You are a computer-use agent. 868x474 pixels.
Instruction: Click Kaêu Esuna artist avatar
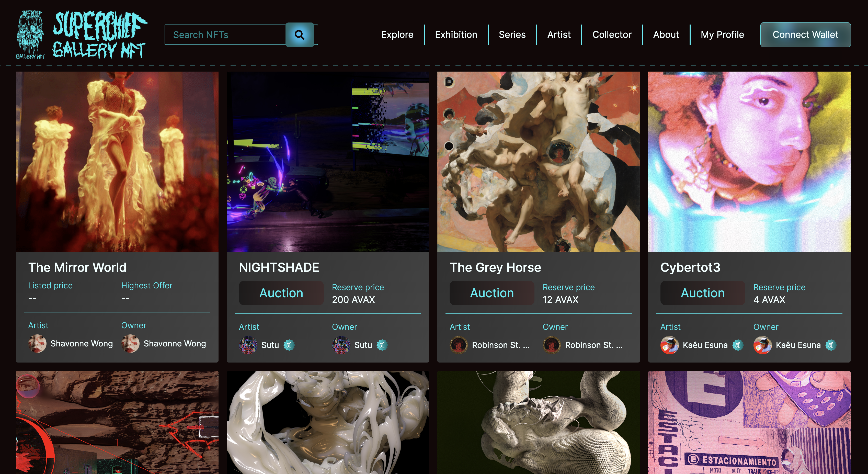click(x=669, y=345)
